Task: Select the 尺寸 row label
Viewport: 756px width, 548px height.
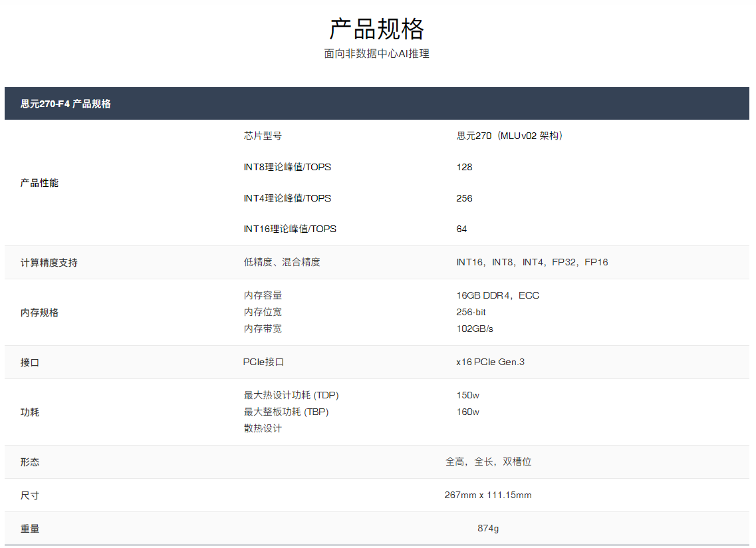Action: [x=30, y=495]
